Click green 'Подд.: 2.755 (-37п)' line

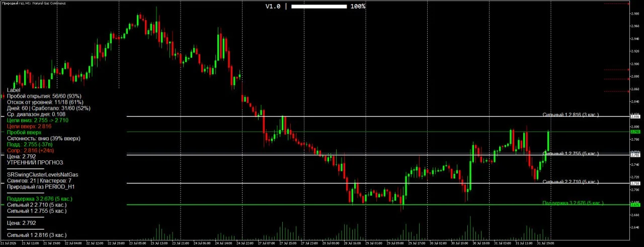(x=30, y=144)
